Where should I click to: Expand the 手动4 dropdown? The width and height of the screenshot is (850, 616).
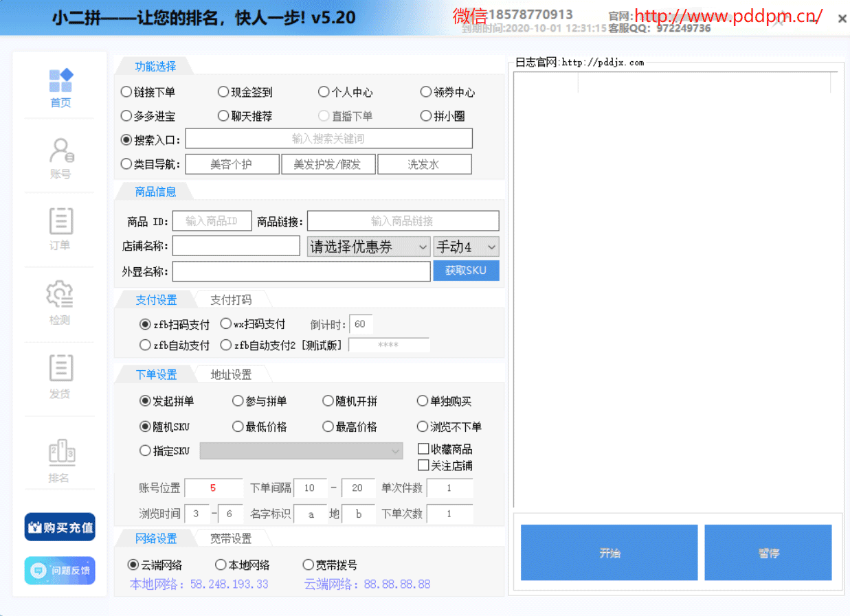(x=466, y=247)
